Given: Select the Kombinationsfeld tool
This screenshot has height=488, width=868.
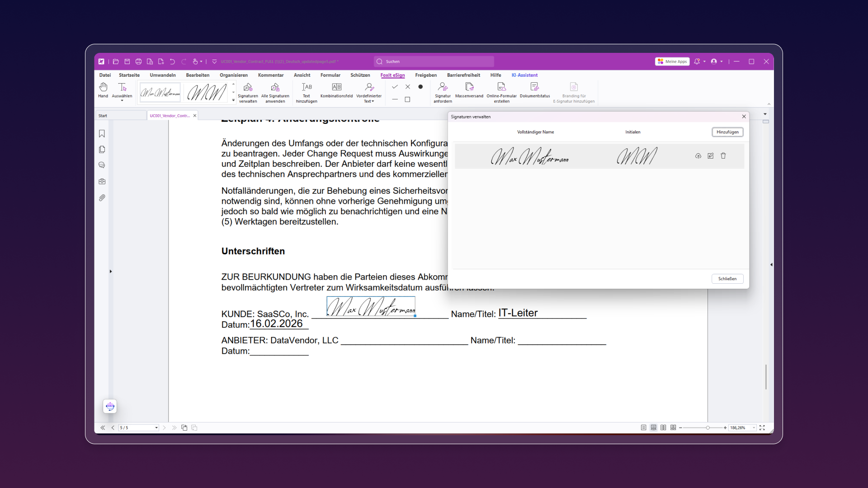Looking at the screenshot, I should pyautogui.click(x=336, y=89).
